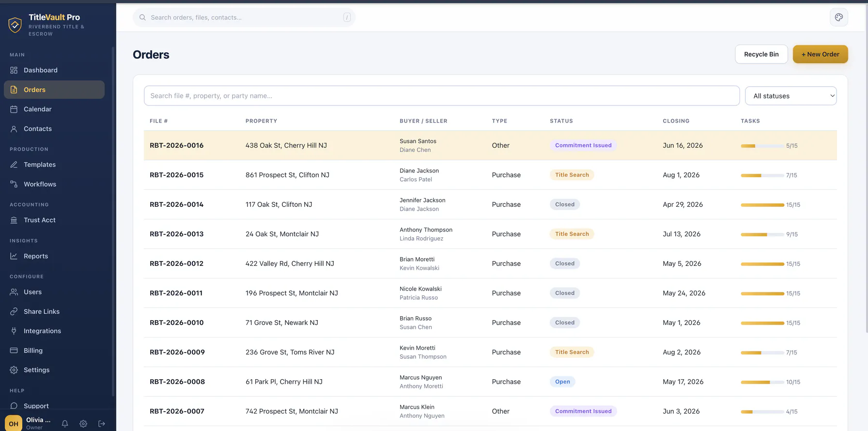Click Commitment Issued badge on RBT-2026-0007
868x431 pixels.
click(583, 411)
